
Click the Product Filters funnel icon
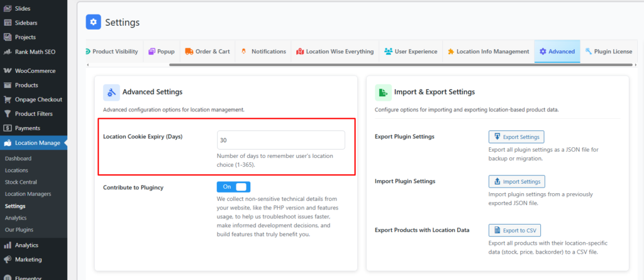tap(8, 114)
